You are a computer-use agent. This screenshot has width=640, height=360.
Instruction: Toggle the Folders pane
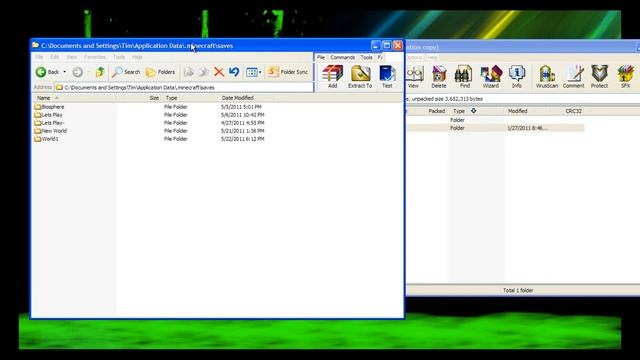click(160, 72)
